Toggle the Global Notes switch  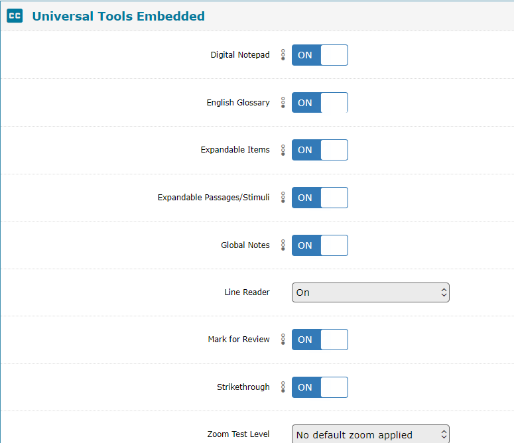(x=320, y=245)
